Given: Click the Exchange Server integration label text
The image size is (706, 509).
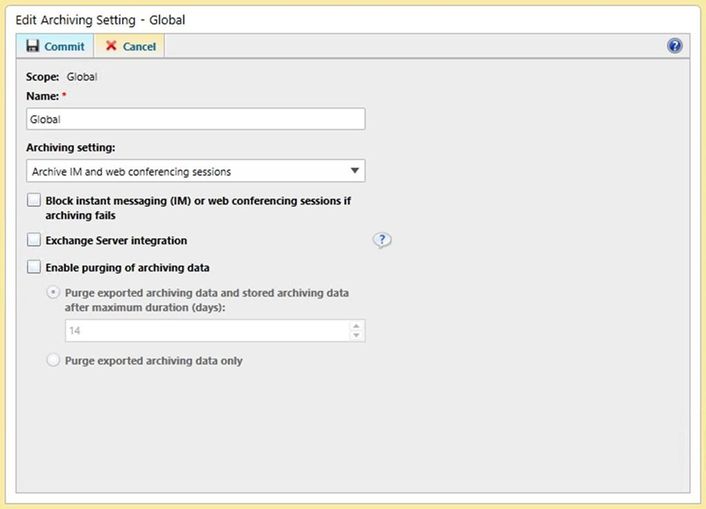Looking at the screenshot, I should click(x=116, y=240).
